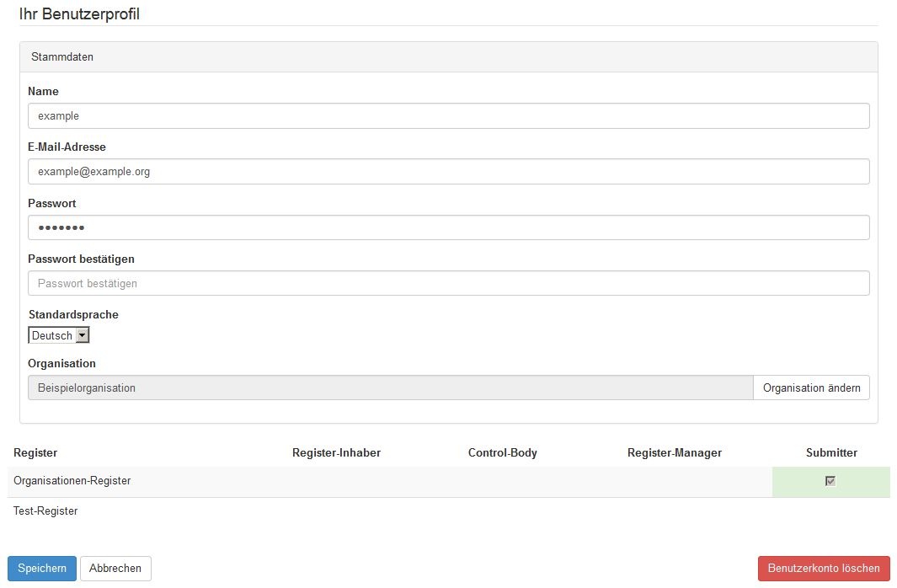
Task: Click the red Benutzerkonto löschen button
Action: coord(823,569)
